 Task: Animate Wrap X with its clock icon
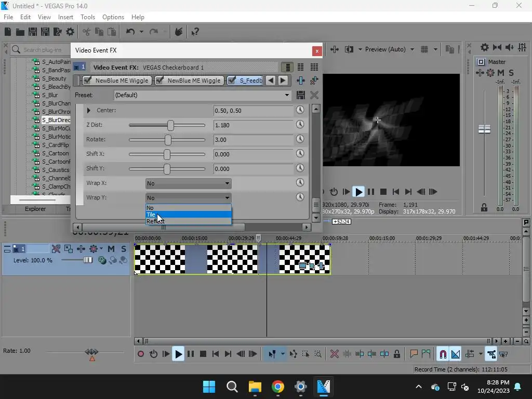point(300,182)
